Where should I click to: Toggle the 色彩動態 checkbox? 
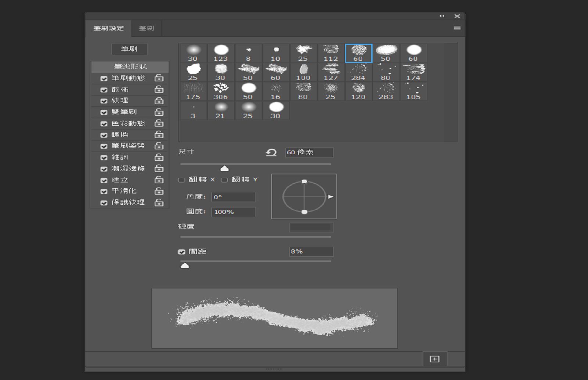[x=104, y=124]
